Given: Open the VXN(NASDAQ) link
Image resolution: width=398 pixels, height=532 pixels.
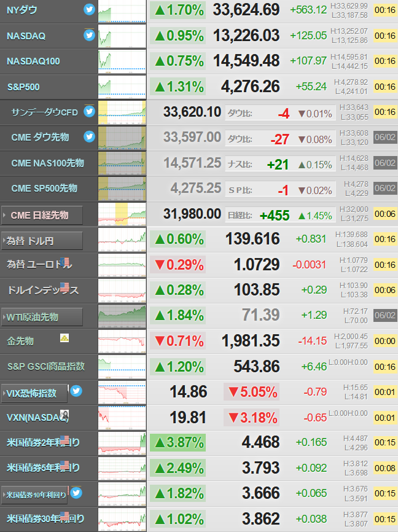Looking at the screenshot, I should point(37,418).
